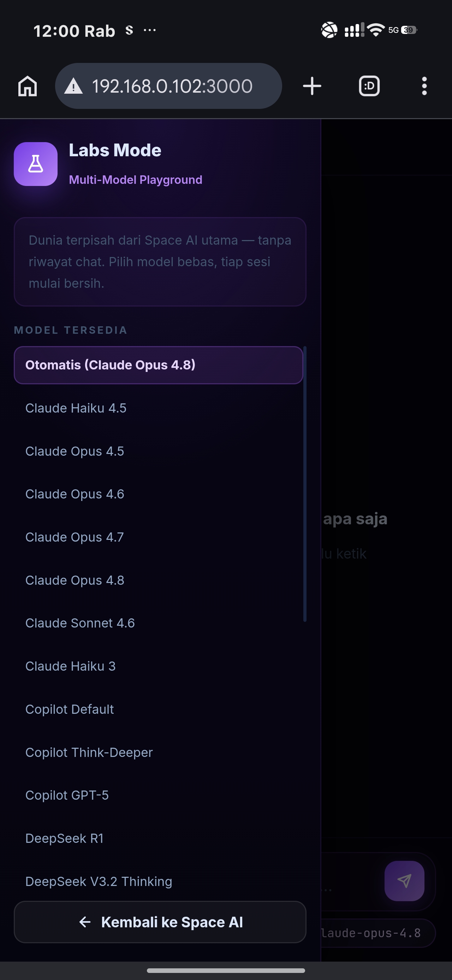Open the tab switcher icon

(369, 86)
